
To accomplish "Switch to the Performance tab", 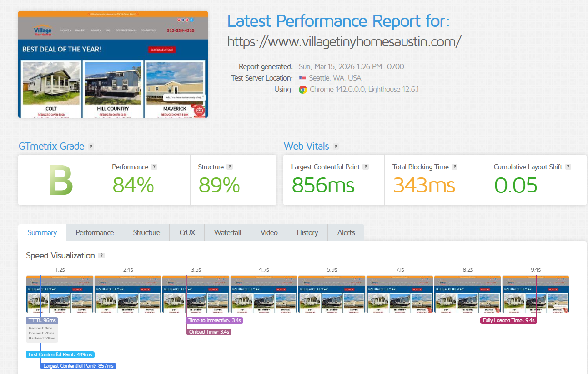I will pyautogui.click(x=95, y=232).
